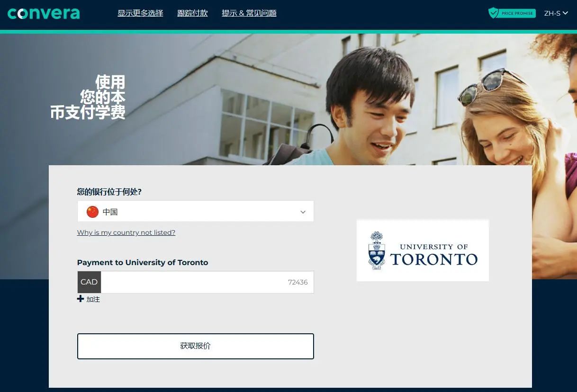Open the 跟踪付款 page
Screen dimensions: 577x392
192,13
